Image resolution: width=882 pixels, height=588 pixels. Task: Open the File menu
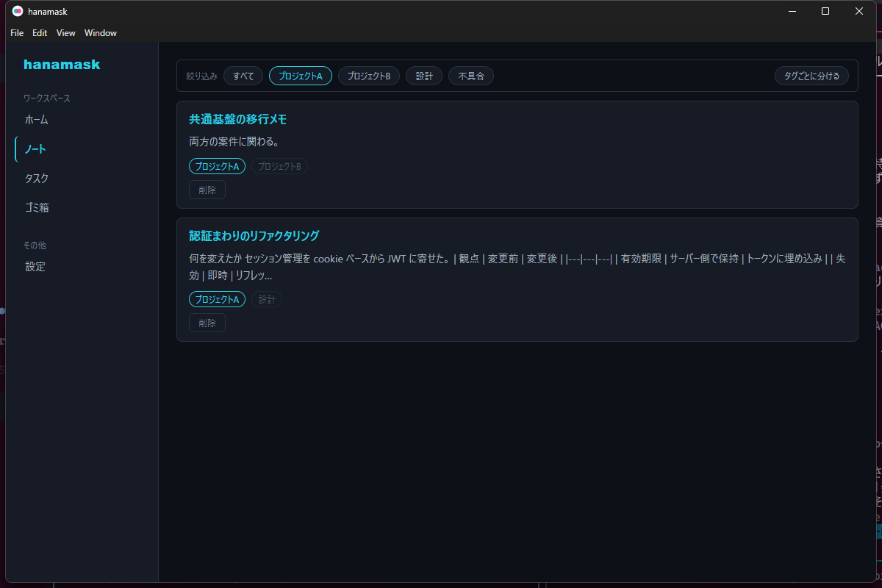point(17,33)
